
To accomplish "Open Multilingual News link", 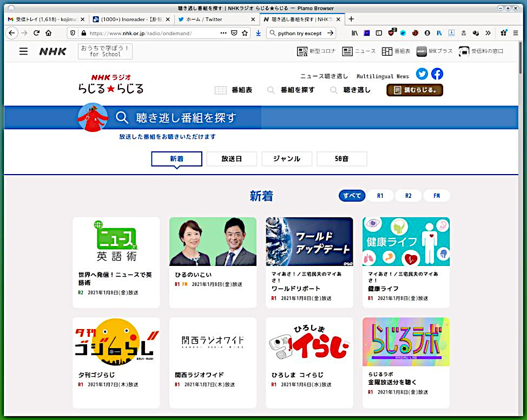I will tap(383, 76).
